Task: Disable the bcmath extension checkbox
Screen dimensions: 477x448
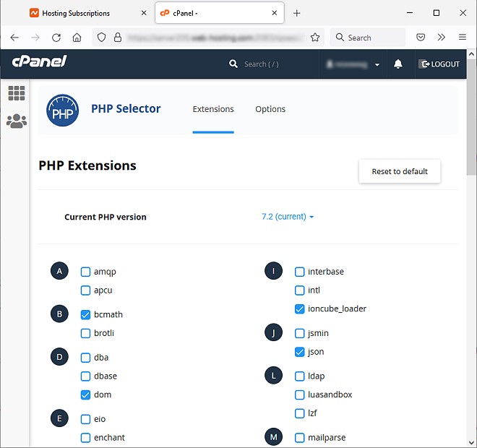Action: pyautogui.click(x=85, y=314)
